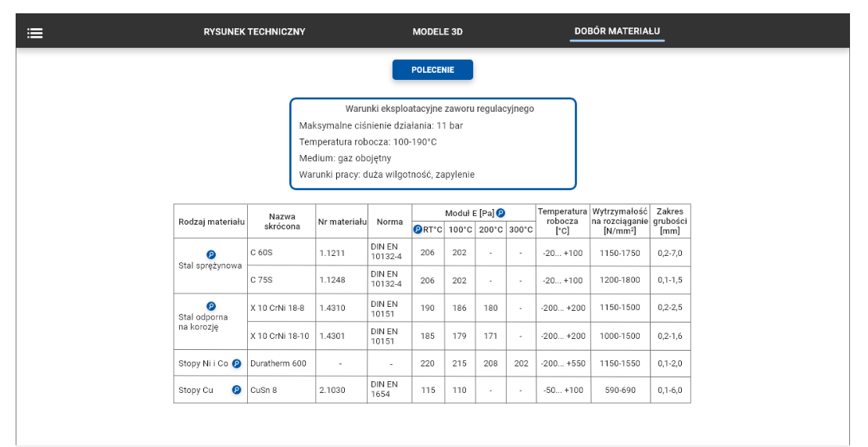The width and height of the screenshot is (868, 447).
Task: Click info icon beside RT°C column header
Action: point(418,229)
